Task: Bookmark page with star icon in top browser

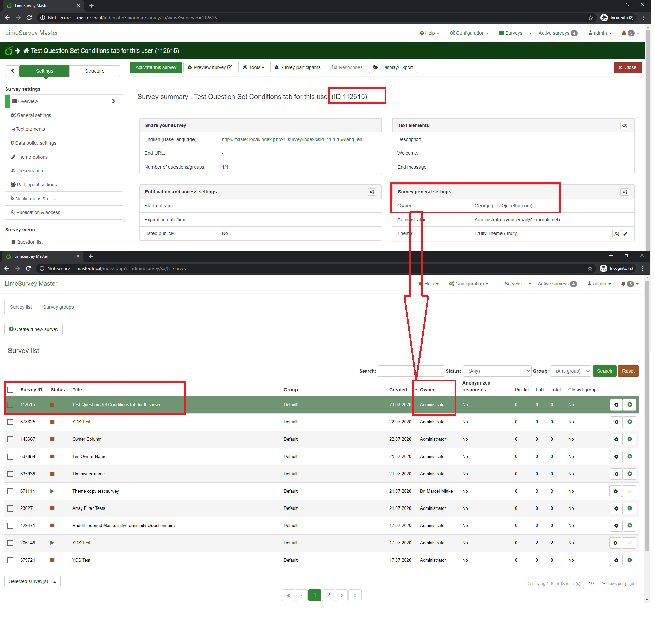Action: click(x=591, y=18)
